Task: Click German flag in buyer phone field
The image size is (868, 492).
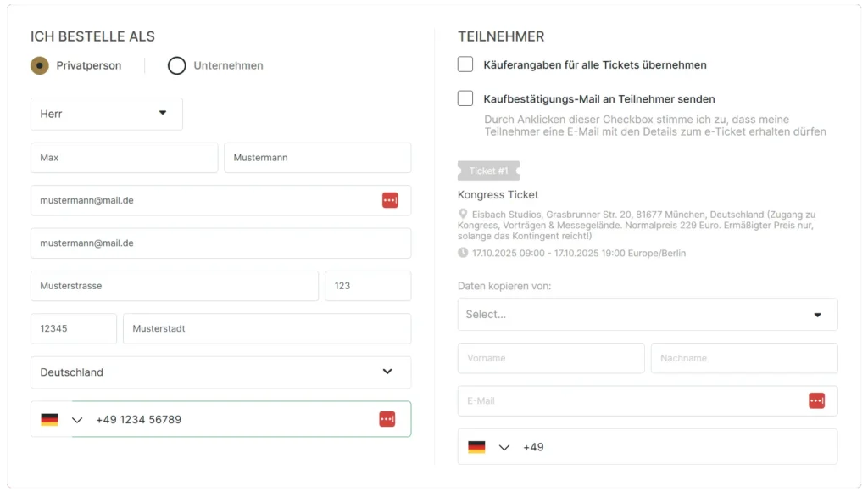Action: coord(49,419)
